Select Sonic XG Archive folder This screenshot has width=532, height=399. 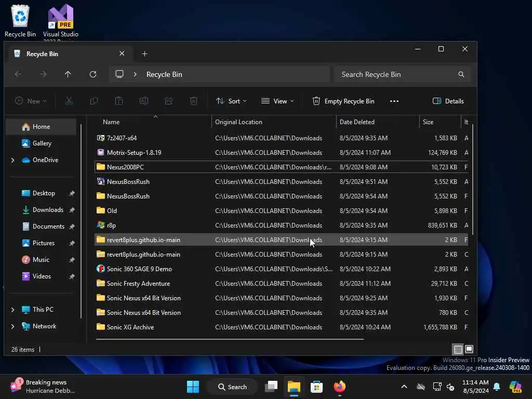click(x=281, y=327)
